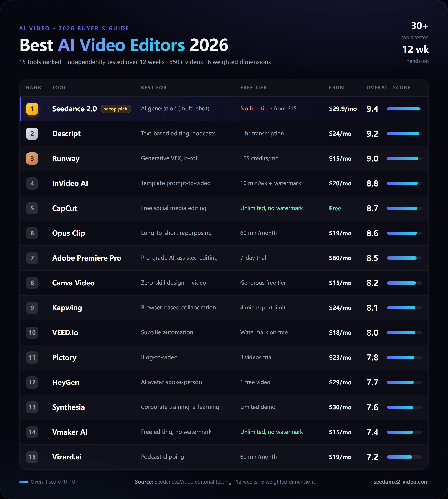Click the green 'Free' price for CapCut
Viewport: 448px width, 499px height.
pos(335,209)
